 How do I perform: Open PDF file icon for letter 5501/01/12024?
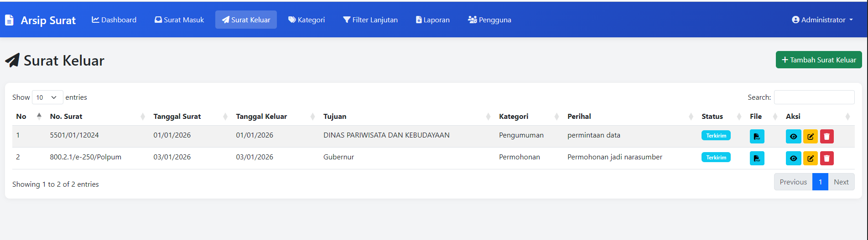click(757, 136)
